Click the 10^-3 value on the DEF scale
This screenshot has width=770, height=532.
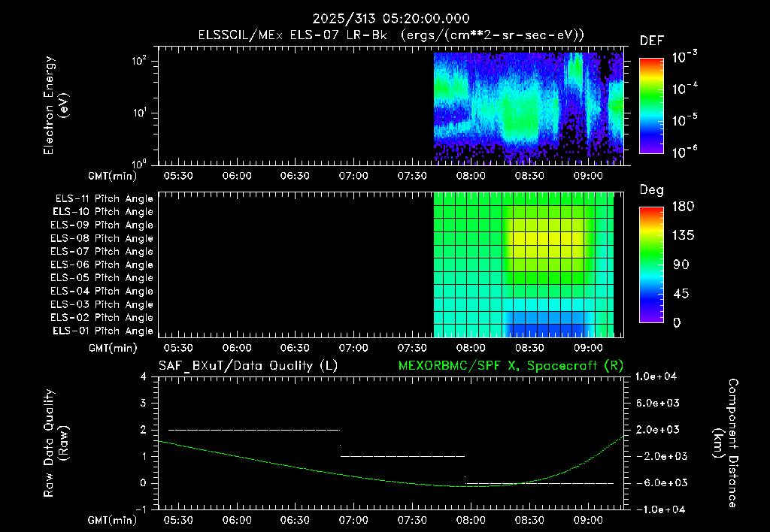tap(684, 57)
